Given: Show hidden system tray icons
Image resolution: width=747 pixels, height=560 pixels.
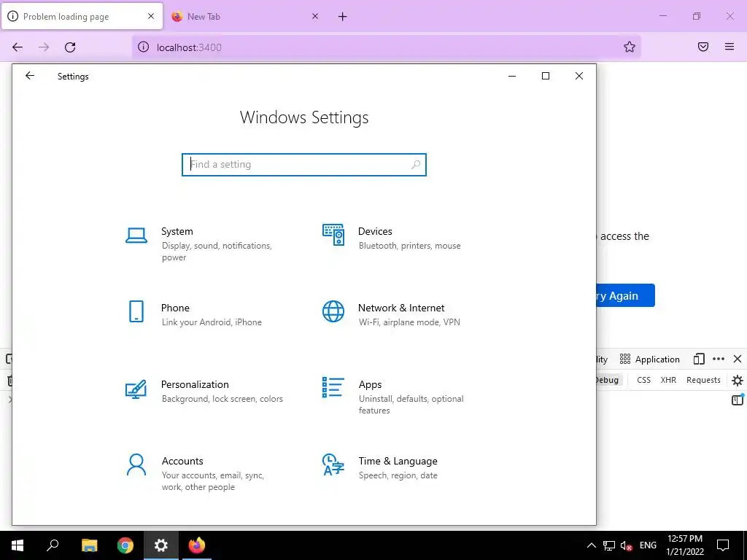Looking at the screenshot, I should pyautogui.click(x=591, y=545).
